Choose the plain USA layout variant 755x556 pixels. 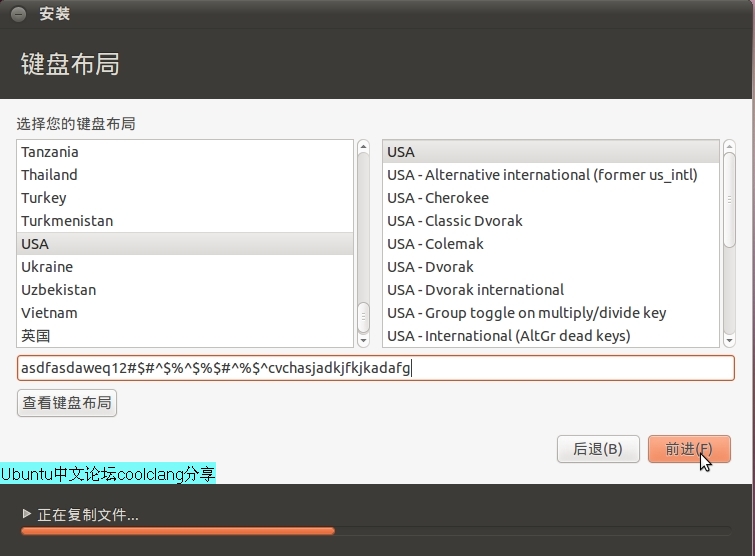pos(551,152)
